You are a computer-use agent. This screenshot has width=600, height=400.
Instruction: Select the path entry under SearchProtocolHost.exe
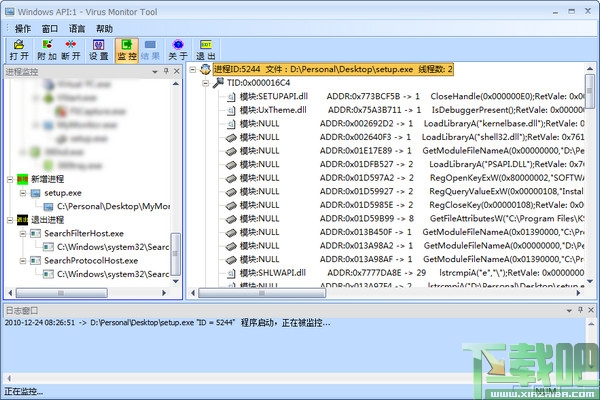(x=113, y=274)
